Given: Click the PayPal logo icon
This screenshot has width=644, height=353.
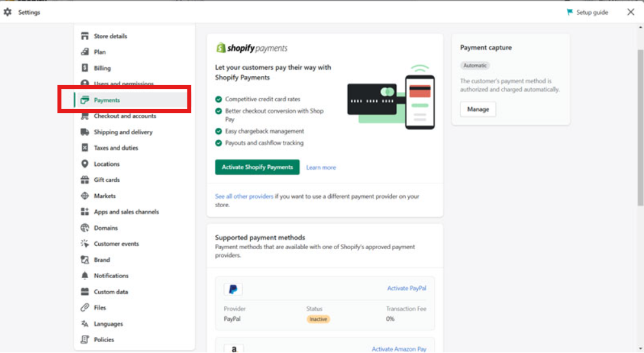Looking at the screenshot, I should [233, 289].
